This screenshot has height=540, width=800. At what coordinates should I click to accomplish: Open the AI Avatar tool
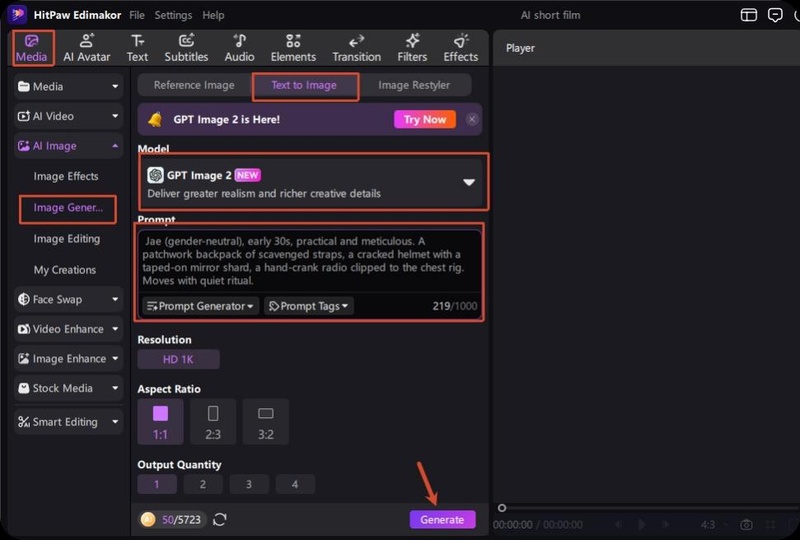pos(87,48)
